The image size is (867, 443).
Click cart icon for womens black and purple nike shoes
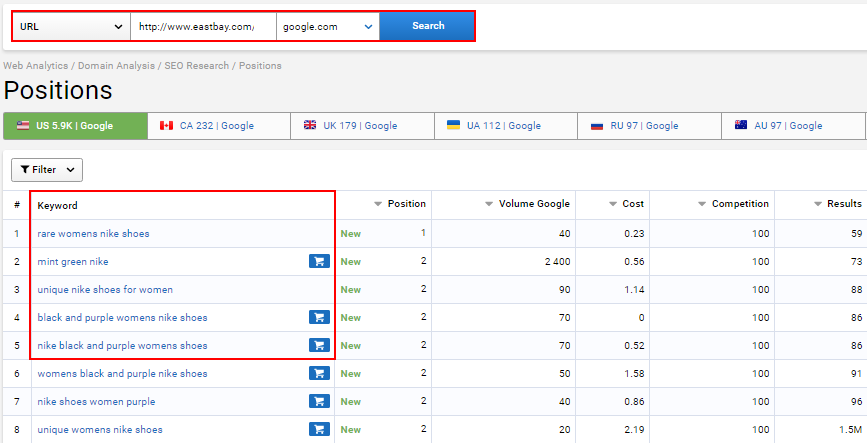click(319, 374)
